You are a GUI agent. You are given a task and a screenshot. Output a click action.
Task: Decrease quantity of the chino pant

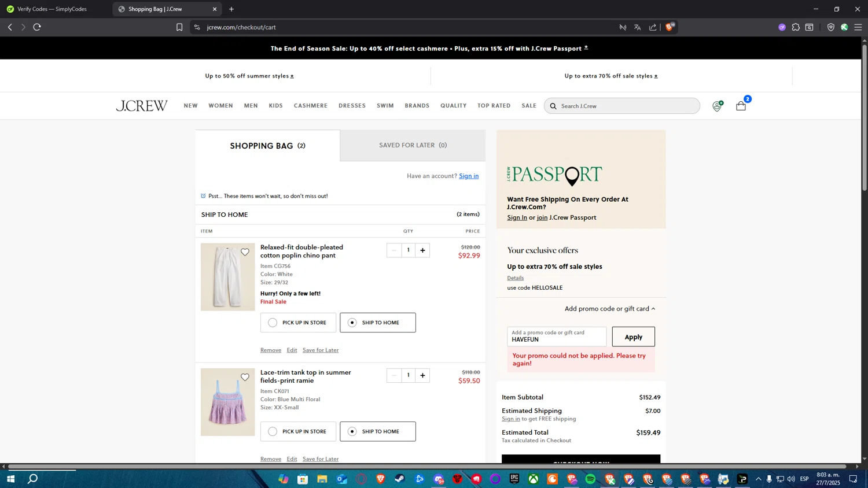pyautogui.click(x=394, y=250)
